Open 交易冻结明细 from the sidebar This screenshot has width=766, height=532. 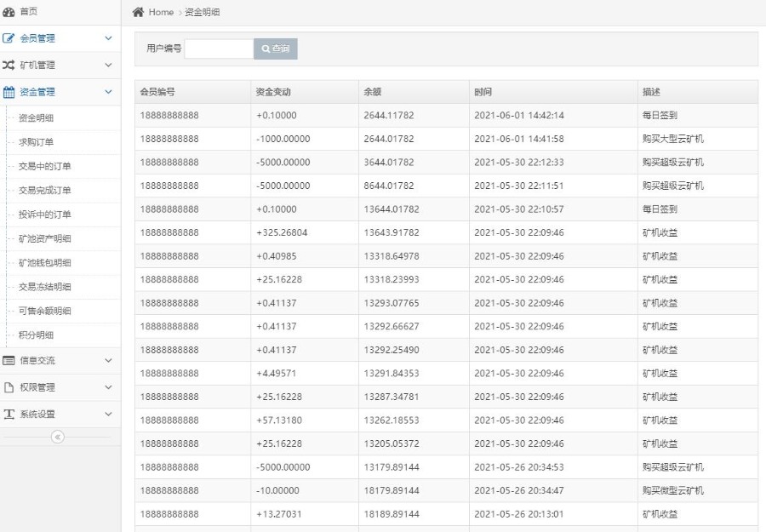[x=45, y=287]
